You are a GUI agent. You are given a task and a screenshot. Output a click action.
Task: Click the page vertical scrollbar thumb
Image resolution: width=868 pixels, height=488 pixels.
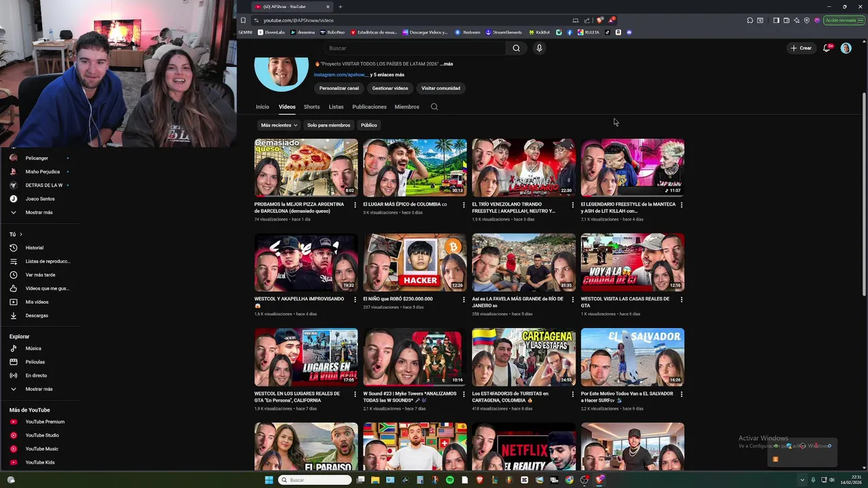[x=863, y=193]
